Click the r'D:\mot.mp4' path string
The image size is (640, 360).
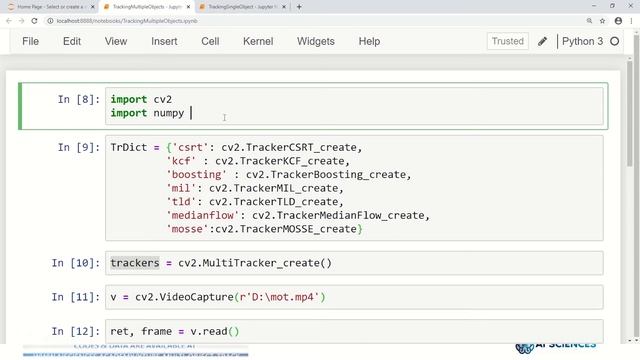(x=280, y=297)
